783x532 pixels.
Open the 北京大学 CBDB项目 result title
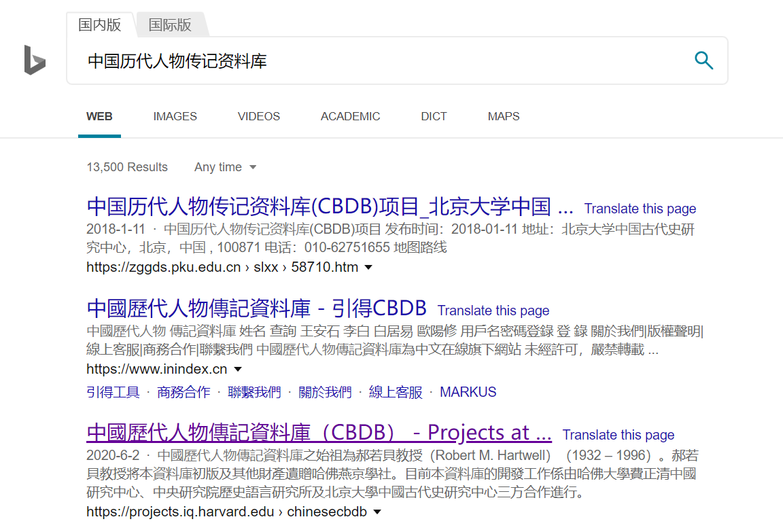click(330, 207)
